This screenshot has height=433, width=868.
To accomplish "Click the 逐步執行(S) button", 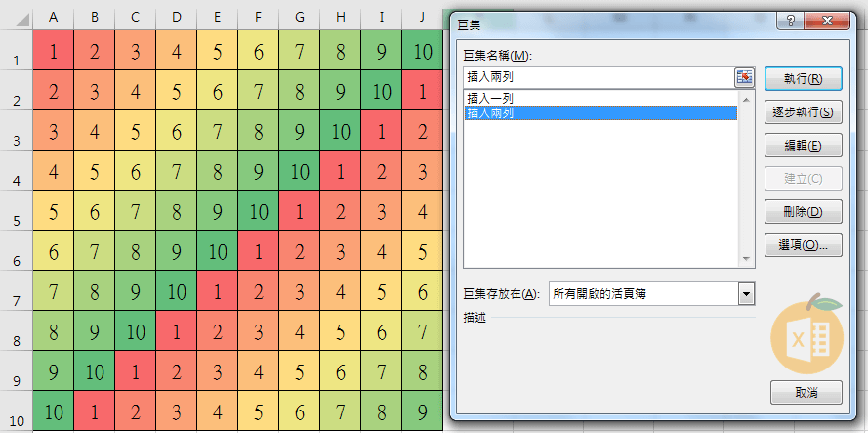I will coord(805,112).
